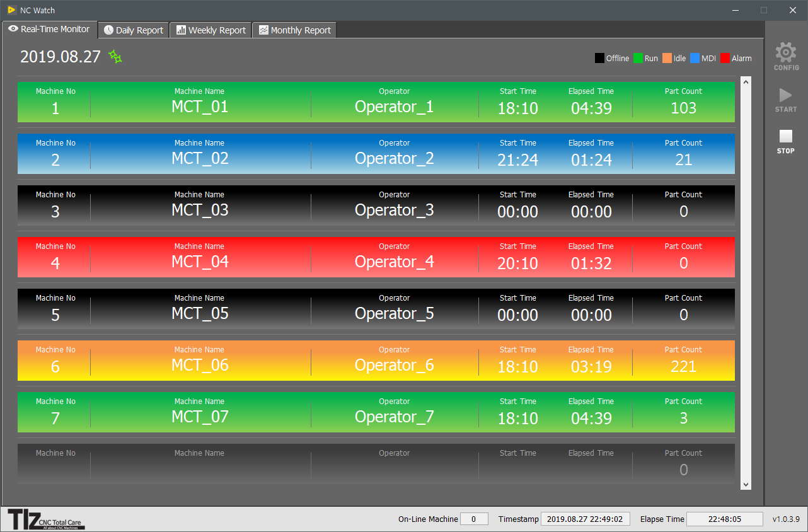Click the Timestamp field in status bar
Image resolution: width=808 pixels, height=532 pixels.
584,519
